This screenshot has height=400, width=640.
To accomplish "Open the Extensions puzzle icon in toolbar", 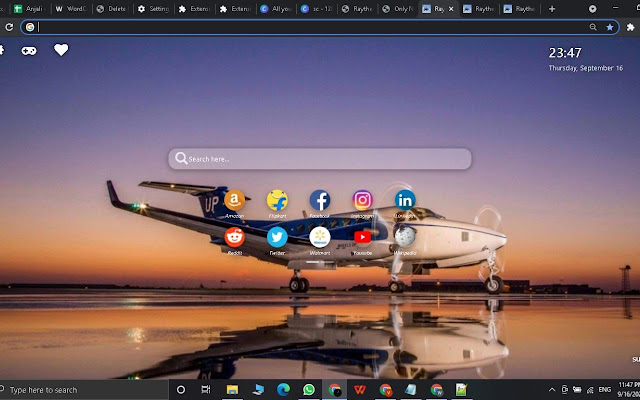I will (631, 27).
